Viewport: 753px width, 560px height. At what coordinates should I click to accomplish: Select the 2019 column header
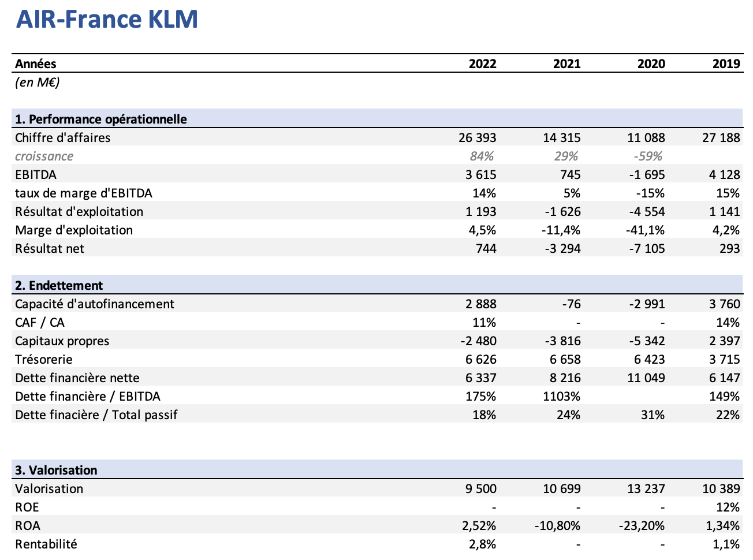tap(726, 64)
